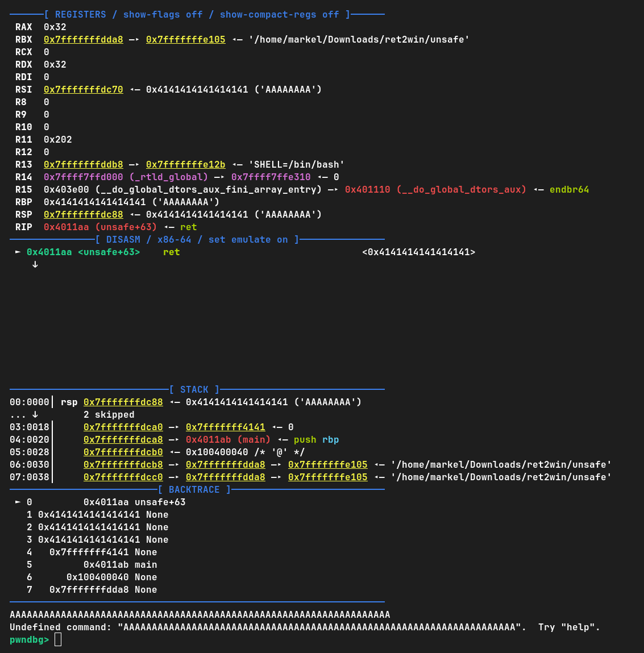Open the 0x7ffffffe105 unsafe path link
This screenshot has height=653, width=644.
(x=185, y=39)
